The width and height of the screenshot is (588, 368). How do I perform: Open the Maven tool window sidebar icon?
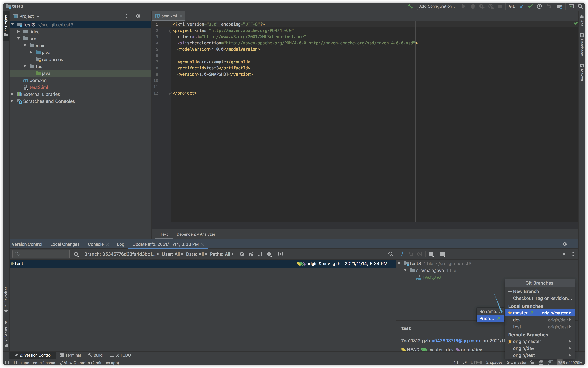tap(582, 72)
